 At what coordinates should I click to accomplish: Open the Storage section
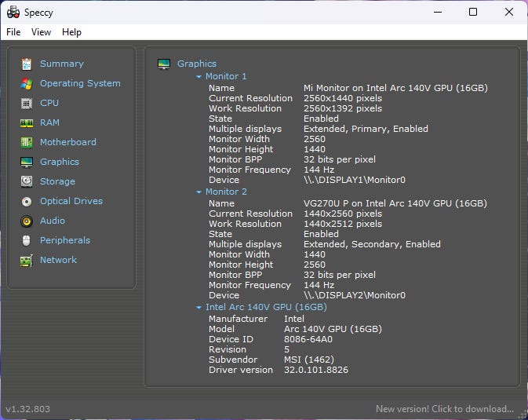pyautogui.click(x=57, y=181)
